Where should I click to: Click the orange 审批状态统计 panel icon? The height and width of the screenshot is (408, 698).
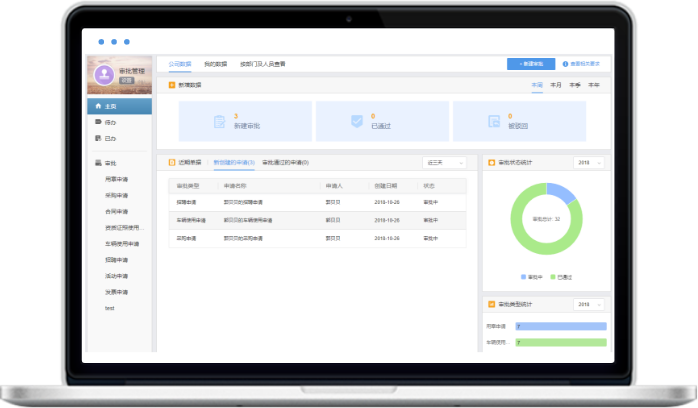point(491,162)
